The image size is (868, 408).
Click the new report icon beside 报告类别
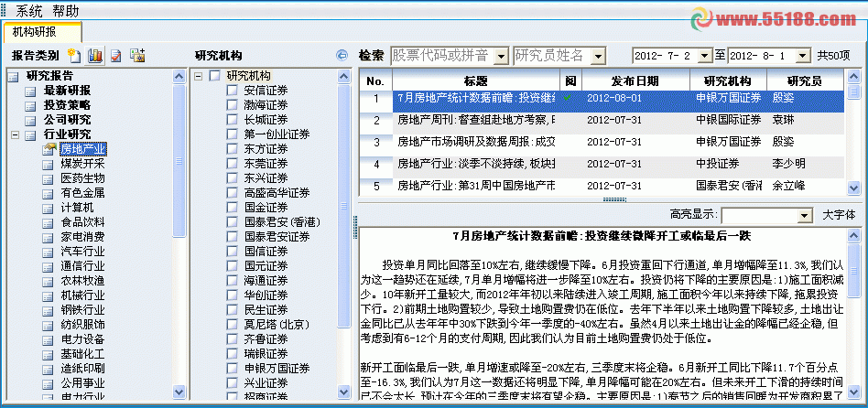point(73,55)
